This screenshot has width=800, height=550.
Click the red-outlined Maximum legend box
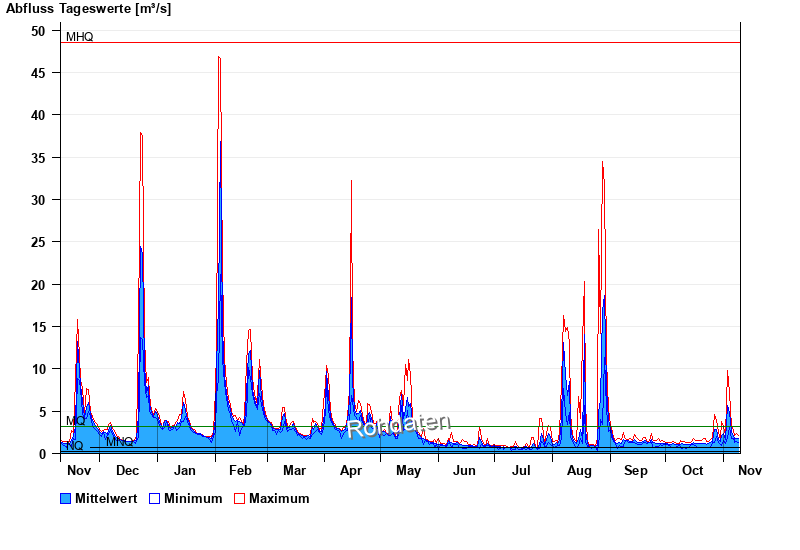239,498
